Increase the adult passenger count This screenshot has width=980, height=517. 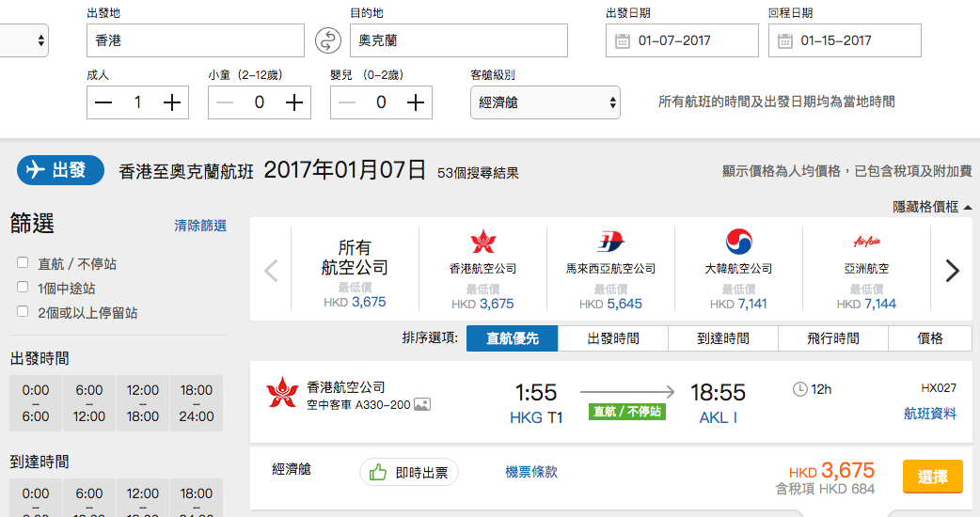click(172, 102)
